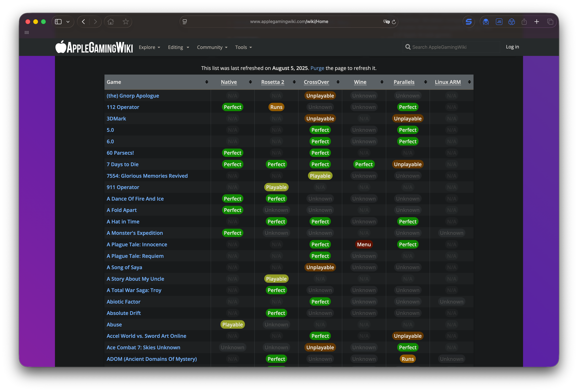The width and height of the screenshot is (578, 392).
Task: Open the sidebar options dropdown chevron
Action: [x=68, y=22]
